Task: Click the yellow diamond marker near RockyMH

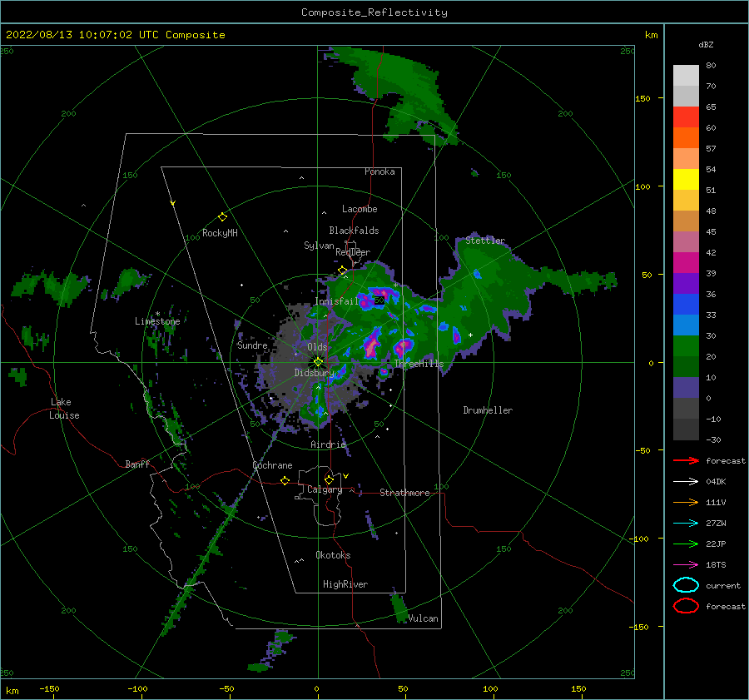Action: [222, 217]
